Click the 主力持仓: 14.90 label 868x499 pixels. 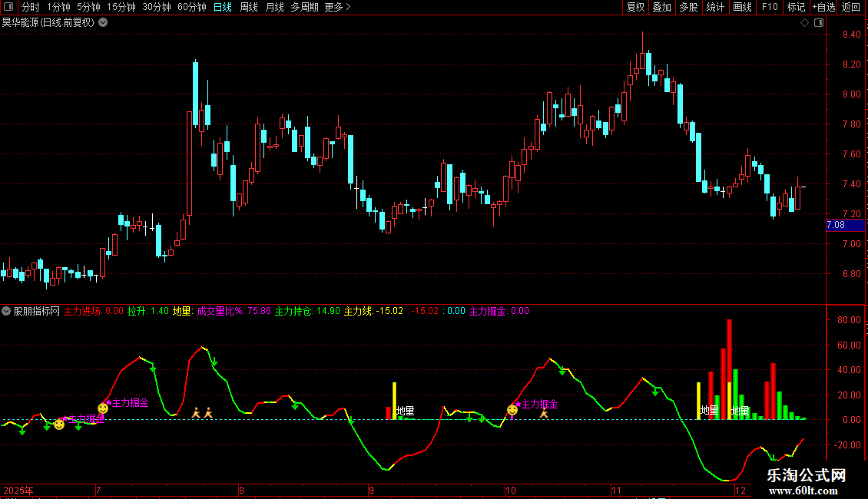[x=308, y=311]
